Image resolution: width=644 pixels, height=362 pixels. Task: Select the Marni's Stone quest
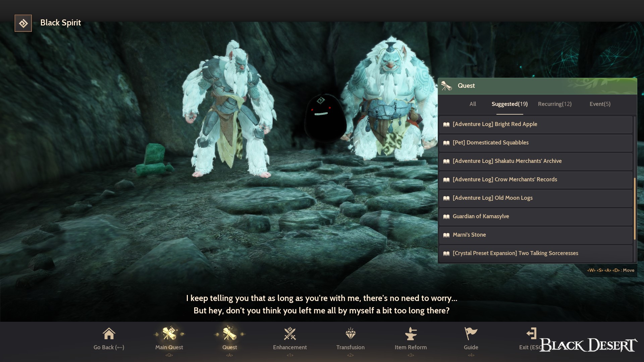pos(536,235)
